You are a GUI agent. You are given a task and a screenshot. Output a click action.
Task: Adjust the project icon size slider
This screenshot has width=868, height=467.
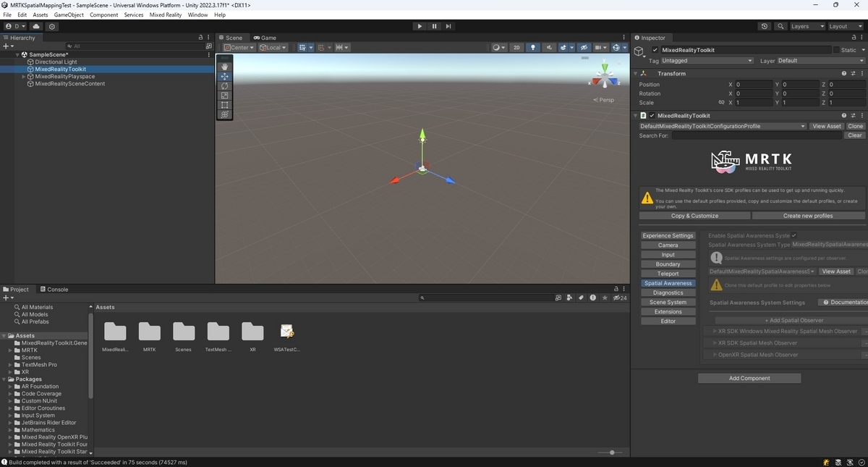tap(611, 453)
